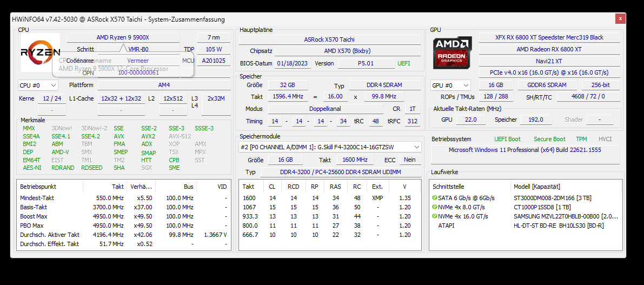Click the 12 / 24 cores value
Image resolution: width=644 pixels, height=285 pixels.
pyautogui.click(x=52, y=98)
